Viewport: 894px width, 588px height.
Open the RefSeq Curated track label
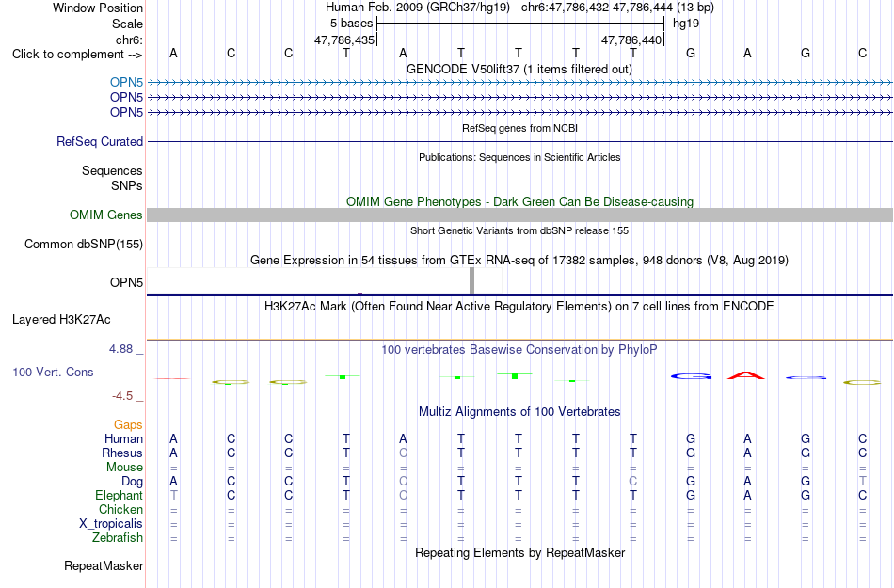point(100,141)
